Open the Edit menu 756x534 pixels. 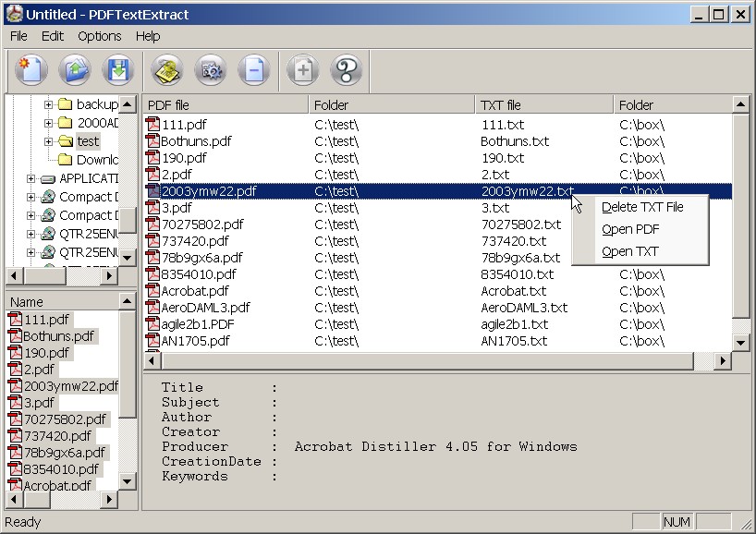pos(52,36)
